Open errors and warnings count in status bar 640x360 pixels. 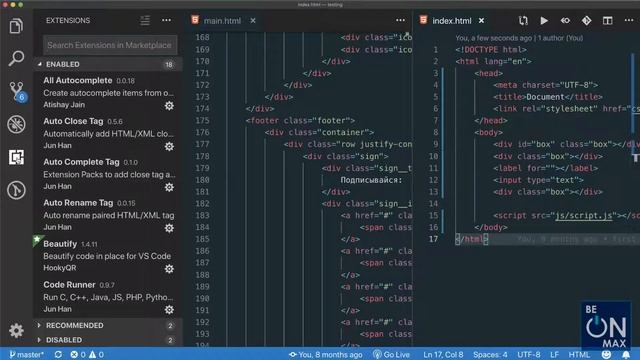[87, 354]
